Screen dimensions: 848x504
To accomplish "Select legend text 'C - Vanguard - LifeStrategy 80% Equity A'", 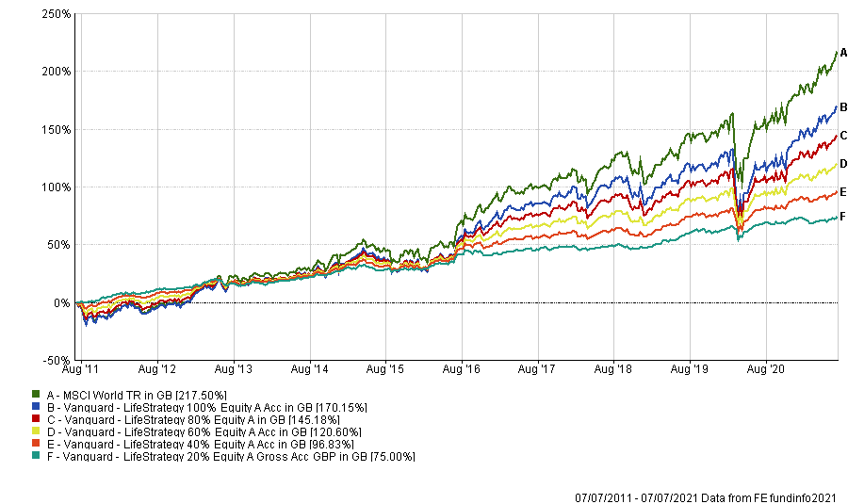I will 151,420.
